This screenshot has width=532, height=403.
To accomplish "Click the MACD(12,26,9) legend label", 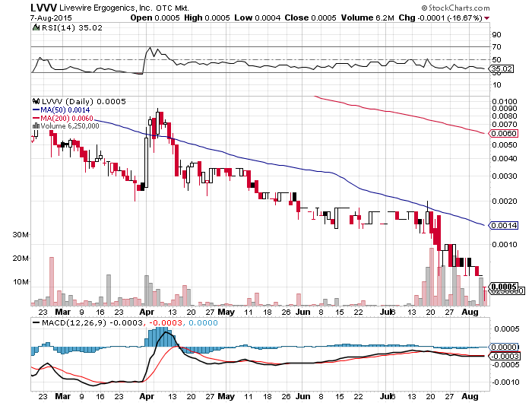I will click(x=74, y=322).
